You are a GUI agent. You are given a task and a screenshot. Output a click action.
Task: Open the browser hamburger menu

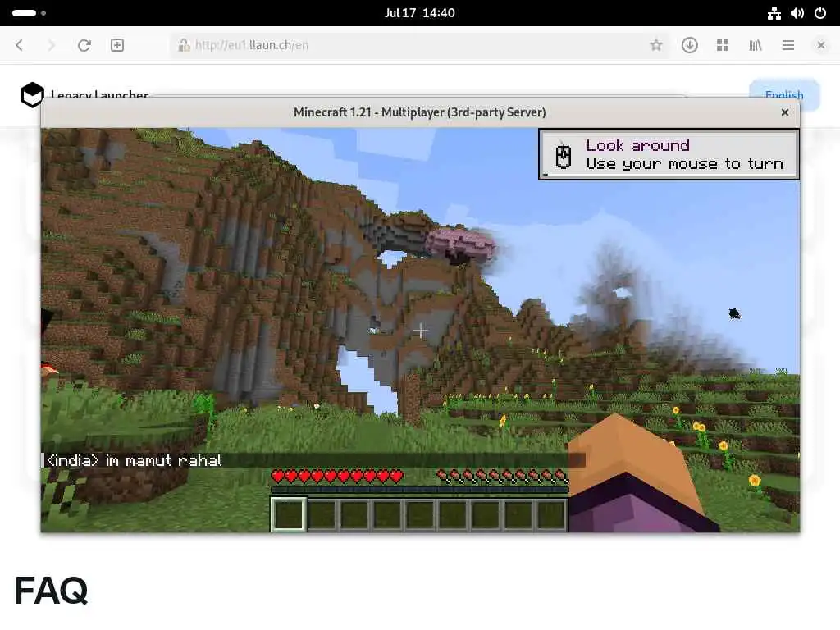tap(788, 46)
